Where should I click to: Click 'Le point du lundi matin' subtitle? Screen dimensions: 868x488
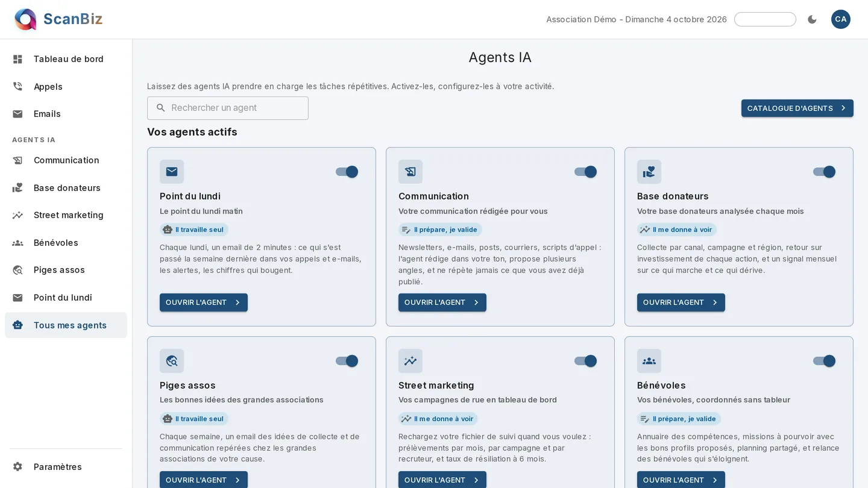[x=201, y=211]
